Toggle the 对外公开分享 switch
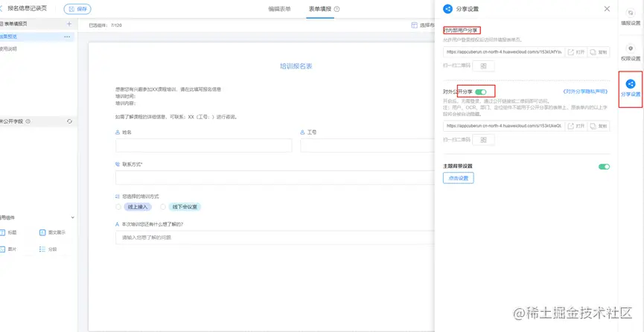 (480, 92)
